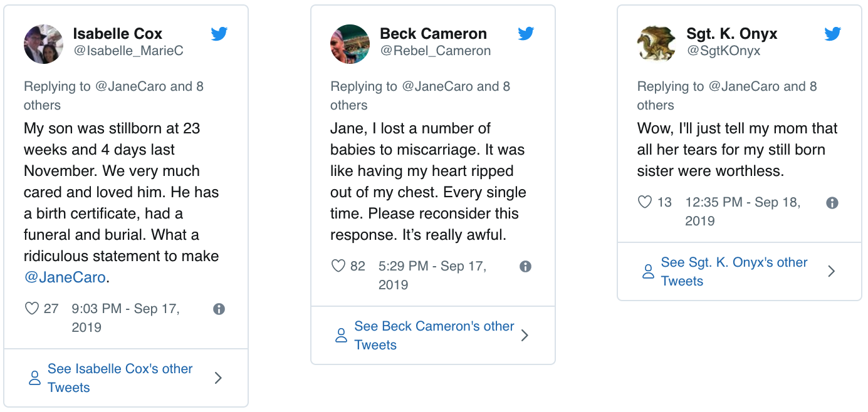Open Beck Cameron's profile avatar
Screen dimensions: 868x412
(350, 44)
